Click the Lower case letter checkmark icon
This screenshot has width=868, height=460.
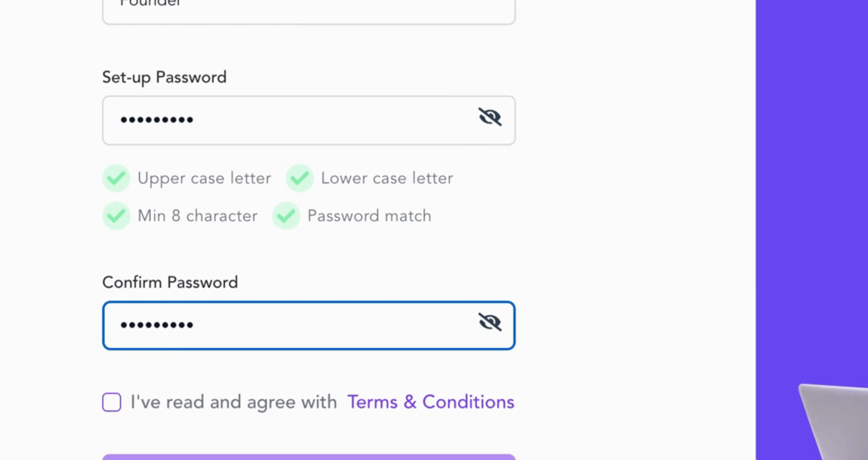coord(300,178)
